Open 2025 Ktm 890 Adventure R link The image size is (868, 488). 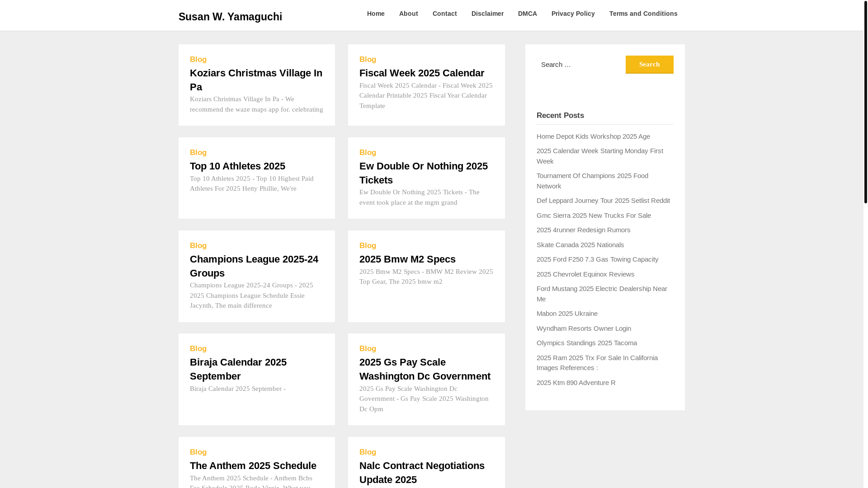coord(576,382)
